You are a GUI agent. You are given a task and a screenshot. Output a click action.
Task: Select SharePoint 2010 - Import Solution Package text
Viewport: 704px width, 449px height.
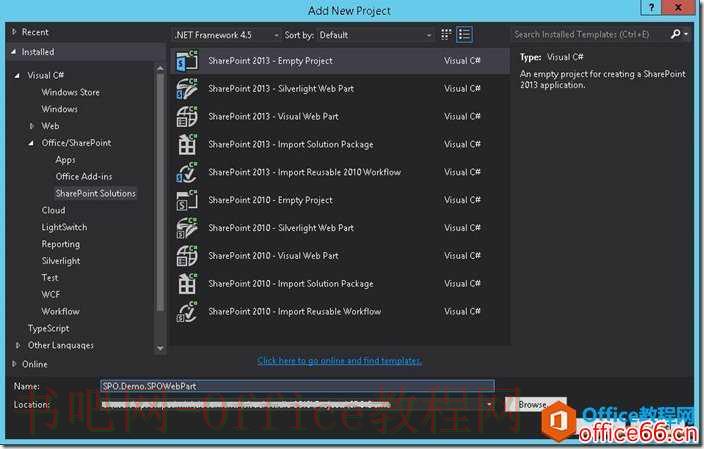pos(291,283)
